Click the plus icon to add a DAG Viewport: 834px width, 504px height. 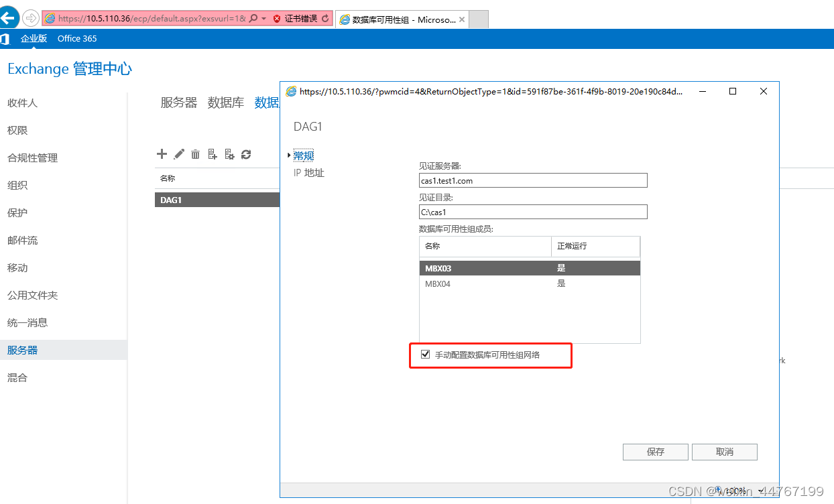(x=162, y=154)
